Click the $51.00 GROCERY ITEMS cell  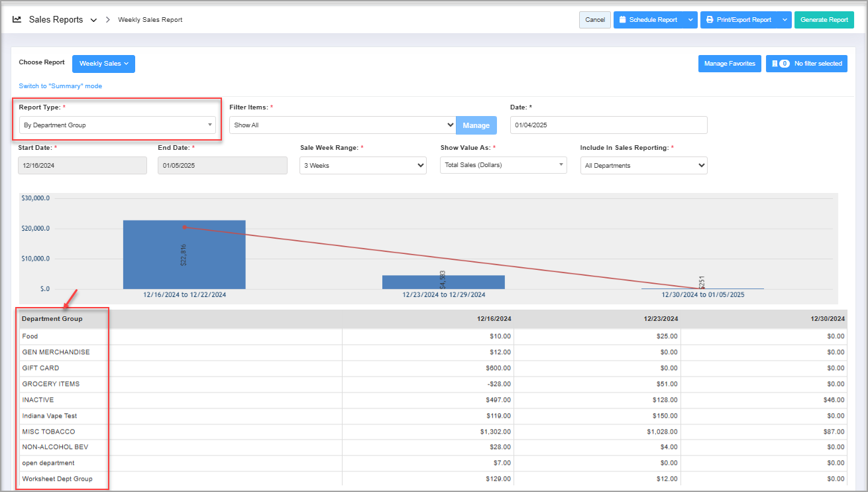668,384
